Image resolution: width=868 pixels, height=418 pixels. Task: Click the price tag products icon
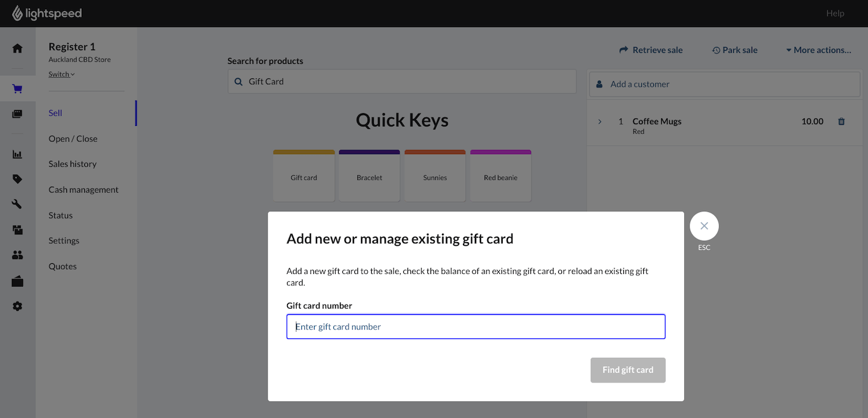pyautogui.click(x=17, y=179)
